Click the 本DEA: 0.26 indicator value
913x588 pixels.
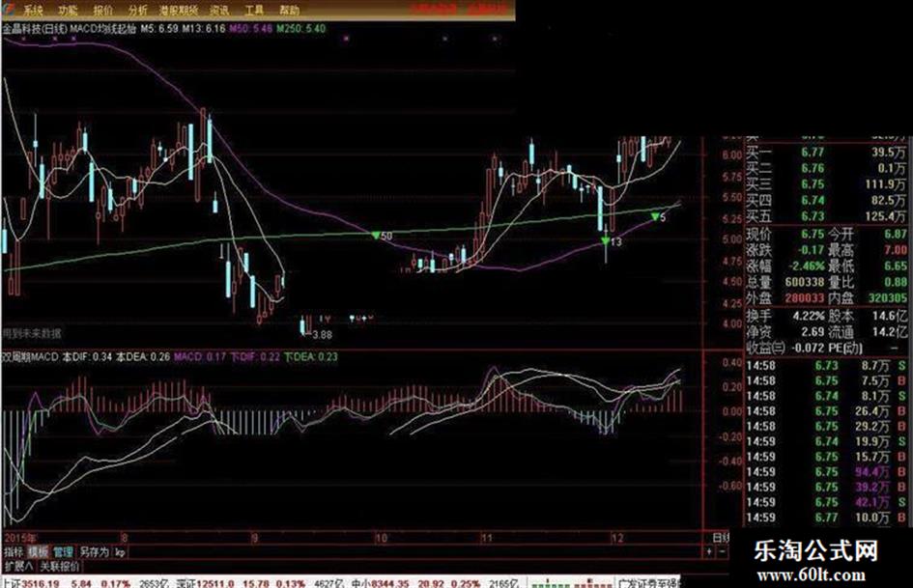pyautogui.click(x=143, y=356)
